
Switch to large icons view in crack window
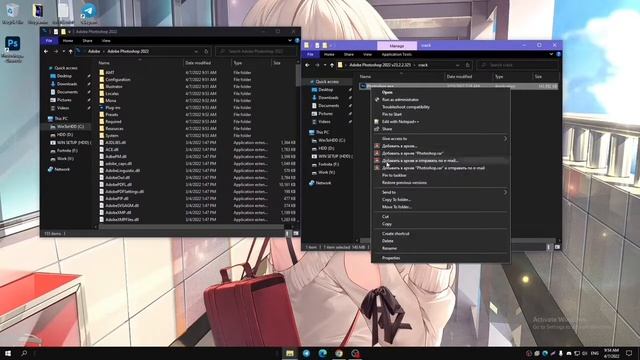(557, 247)
